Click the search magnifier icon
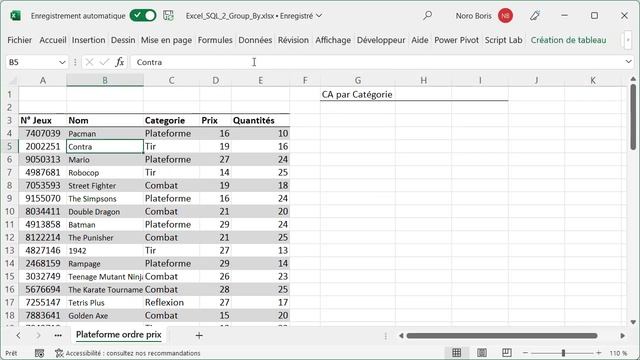The image size is (640, 360). click(x=427, y=16)
